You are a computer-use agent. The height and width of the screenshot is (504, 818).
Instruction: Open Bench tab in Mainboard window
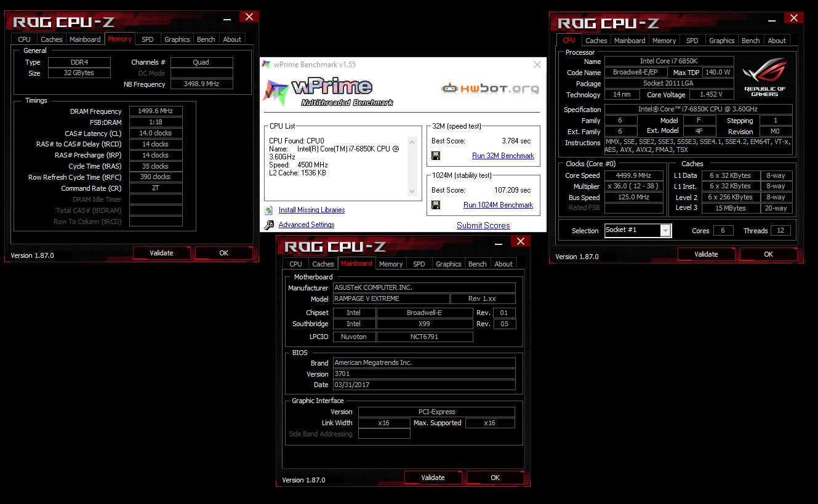click(478, 264)
